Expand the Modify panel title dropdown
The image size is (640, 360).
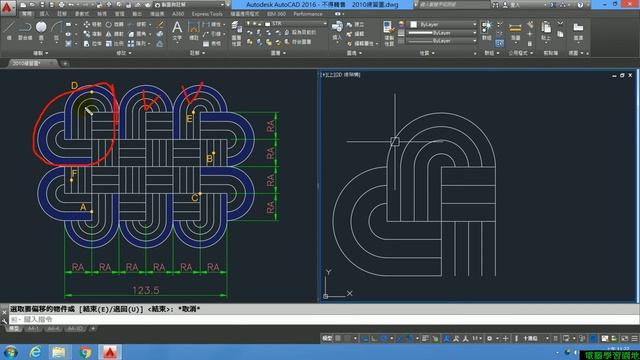click(124, 53)
